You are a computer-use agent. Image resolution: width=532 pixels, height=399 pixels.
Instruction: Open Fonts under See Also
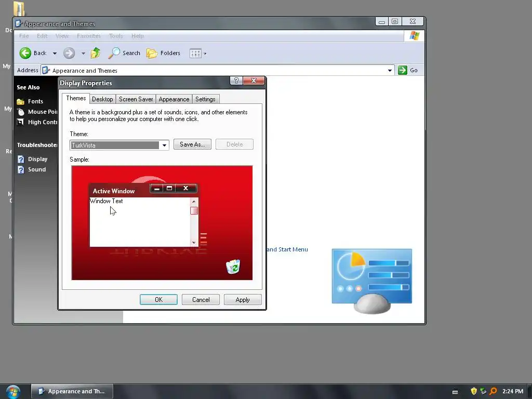pyautogui.click(x=35, y=101)
